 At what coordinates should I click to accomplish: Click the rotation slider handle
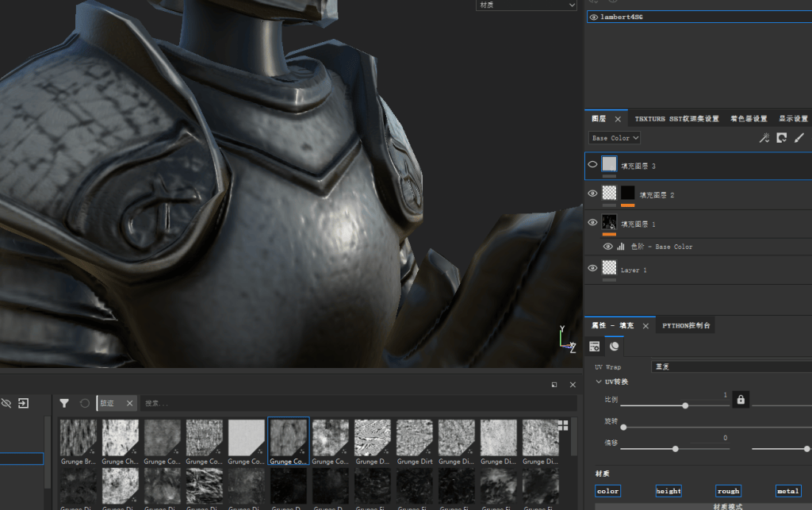pyautogui.click(x=623, y=428)
